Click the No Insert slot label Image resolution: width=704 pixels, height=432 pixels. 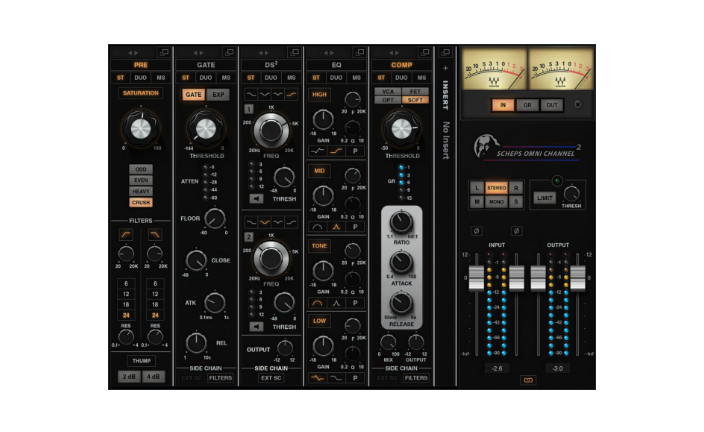446,141
